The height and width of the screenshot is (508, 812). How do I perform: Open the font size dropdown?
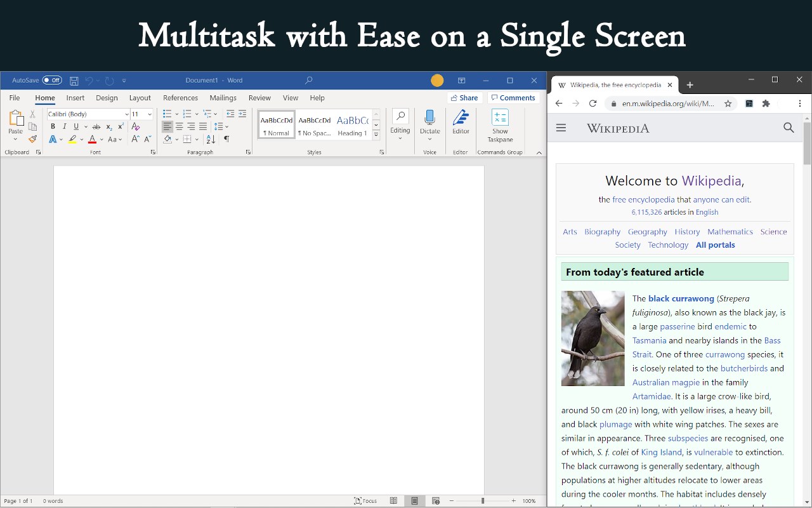[x=150, y=114]
